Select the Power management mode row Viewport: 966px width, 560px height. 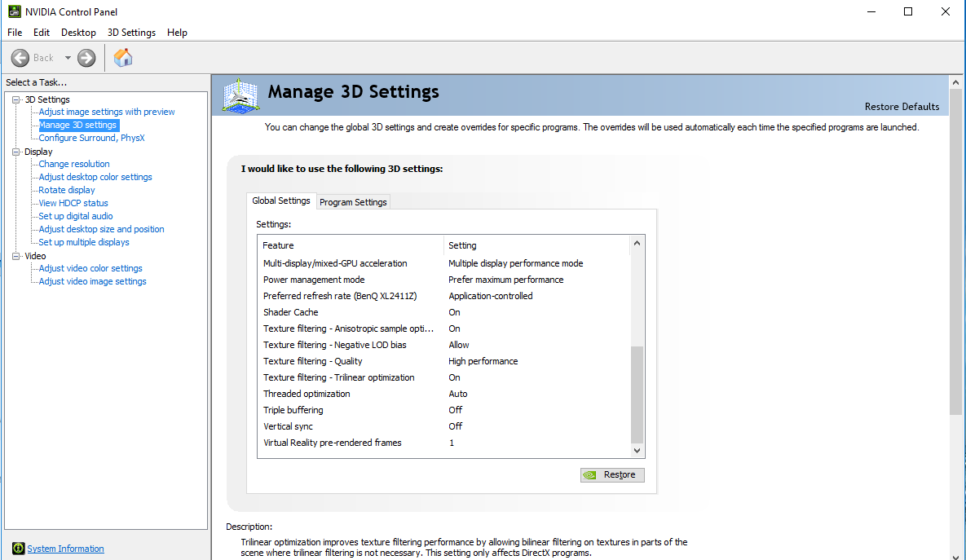[444, 280]
